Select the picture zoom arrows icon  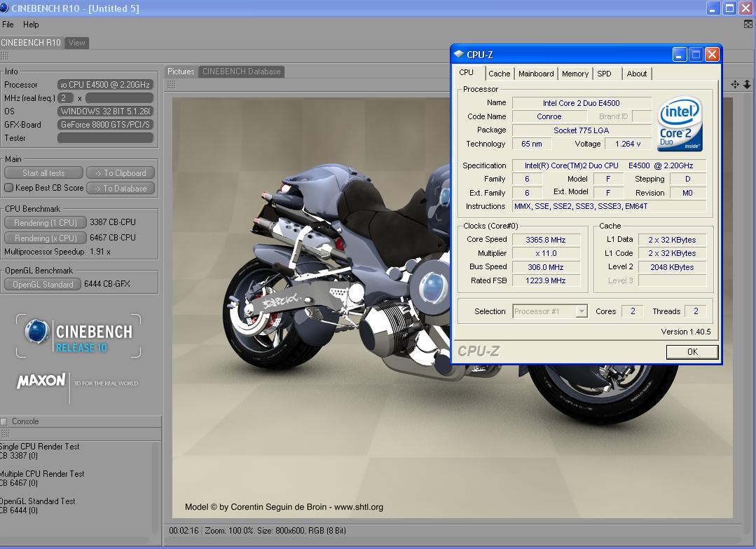coord(747,84)
